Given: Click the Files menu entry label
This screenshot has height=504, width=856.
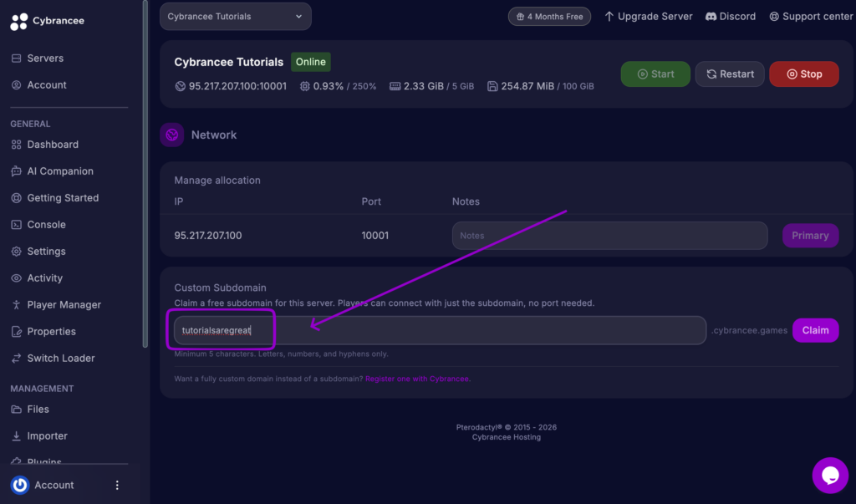Looking at the screenshot, I should 38,409.
